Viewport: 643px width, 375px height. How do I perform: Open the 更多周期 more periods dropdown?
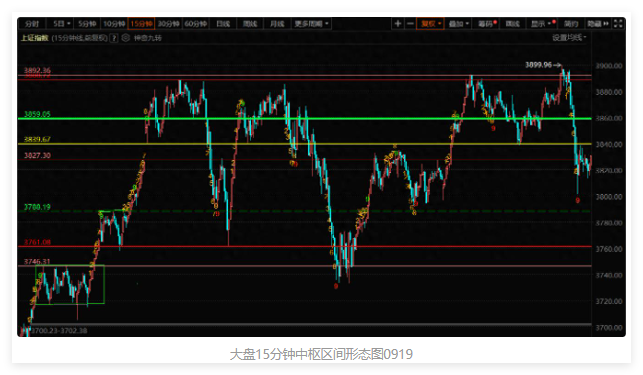312,24
